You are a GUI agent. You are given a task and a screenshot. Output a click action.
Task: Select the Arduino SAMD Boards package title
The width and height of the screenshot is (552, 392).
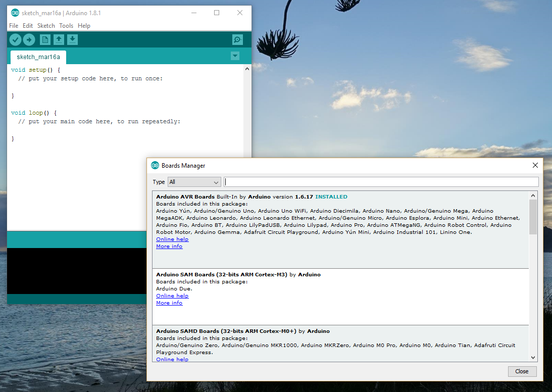(x=243, y=331)
